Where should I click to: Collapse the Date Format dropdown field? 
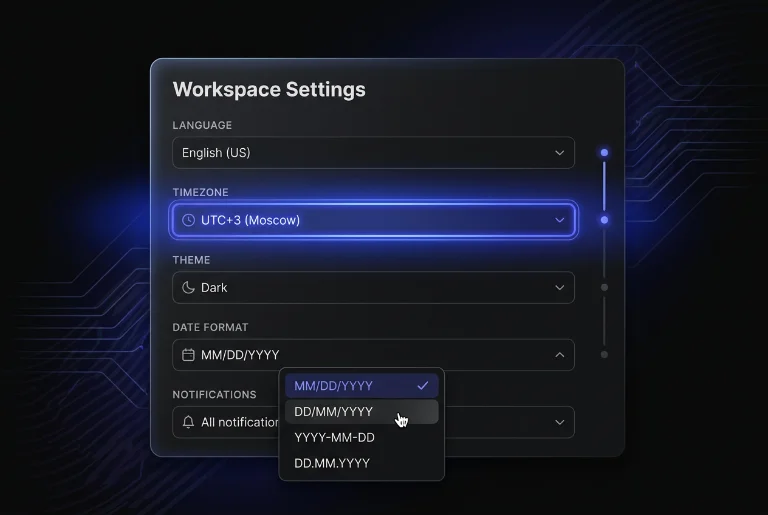[373, 355]
